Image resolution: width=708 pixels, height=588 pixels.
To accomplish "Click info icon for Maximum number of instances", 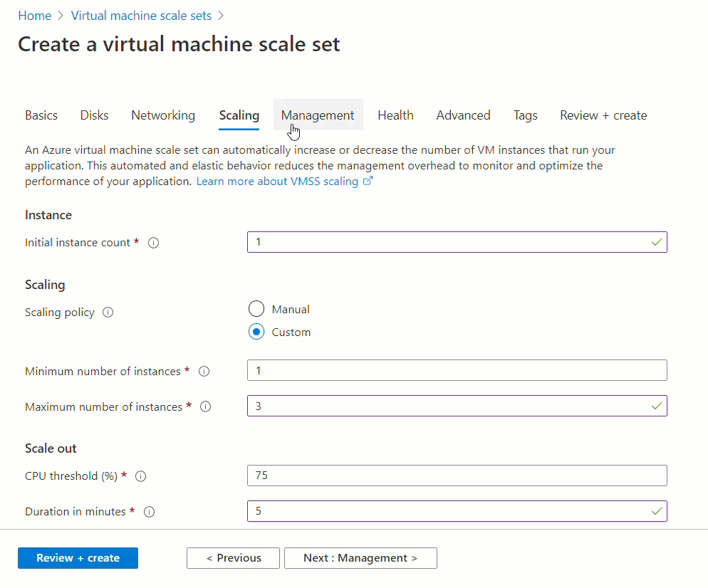I will tap(206, 407).
